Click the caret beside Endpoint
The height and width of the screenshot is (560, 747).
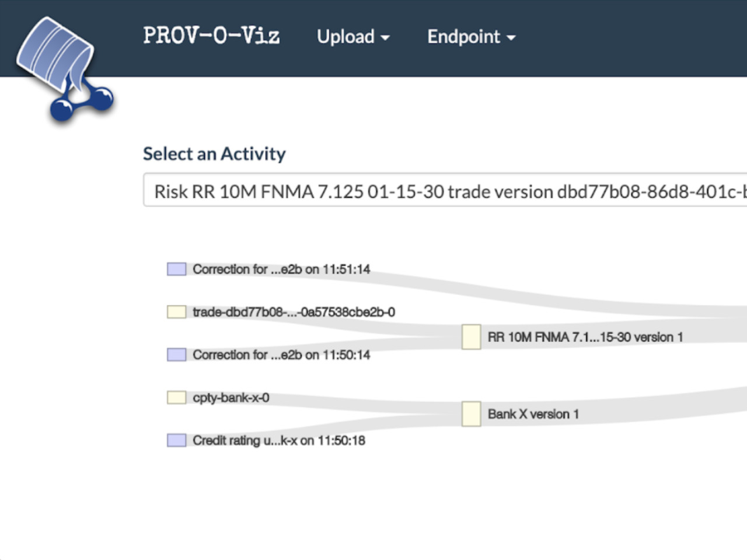(x=511, y=37)
